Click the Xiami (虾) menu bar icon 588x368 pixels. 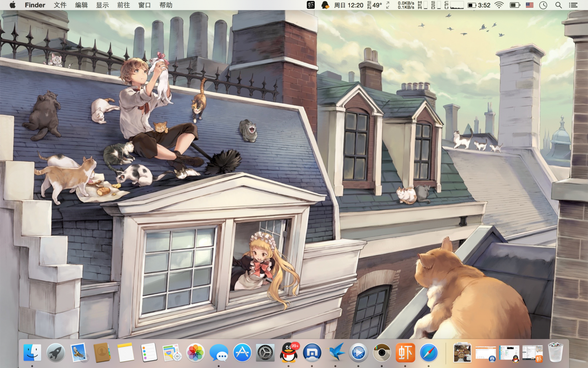click(311, 5)
